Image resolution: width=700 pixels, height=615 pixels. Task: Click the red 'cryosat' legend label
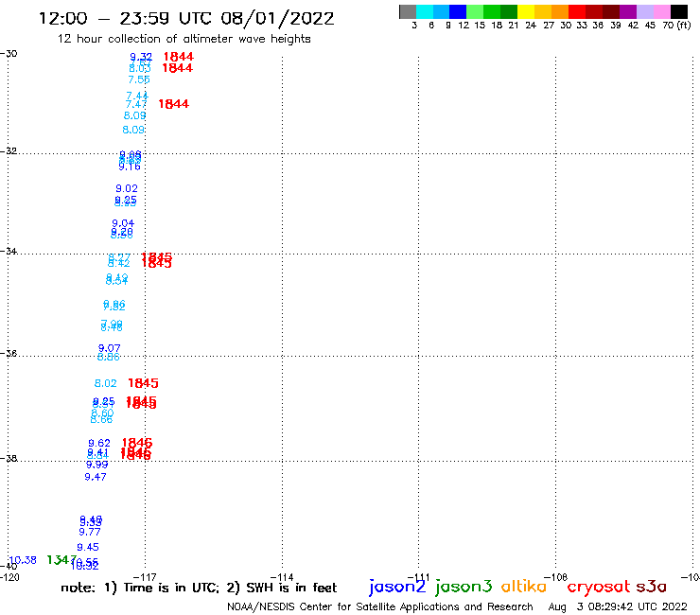[598, 587]
